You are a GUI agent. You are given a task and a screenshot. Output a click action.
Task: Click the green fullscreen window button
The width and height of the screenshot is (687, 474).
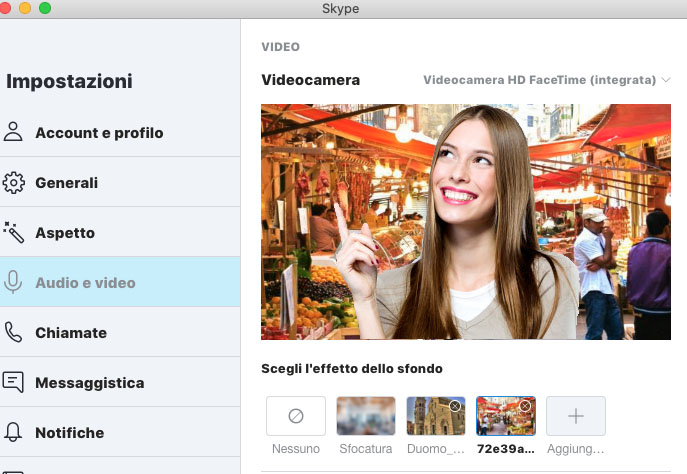(45, 8)
